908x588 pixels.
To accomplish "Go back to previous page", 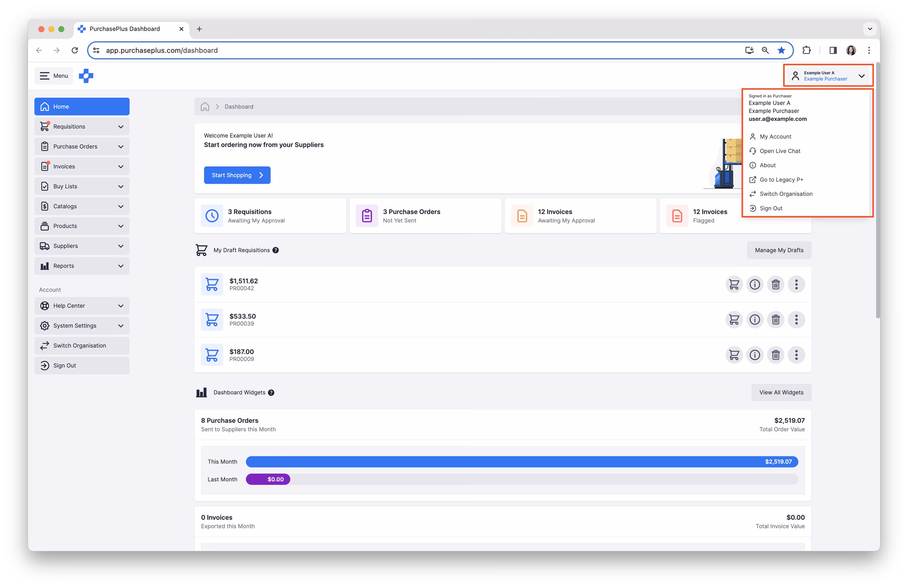I will coord(39,50).
